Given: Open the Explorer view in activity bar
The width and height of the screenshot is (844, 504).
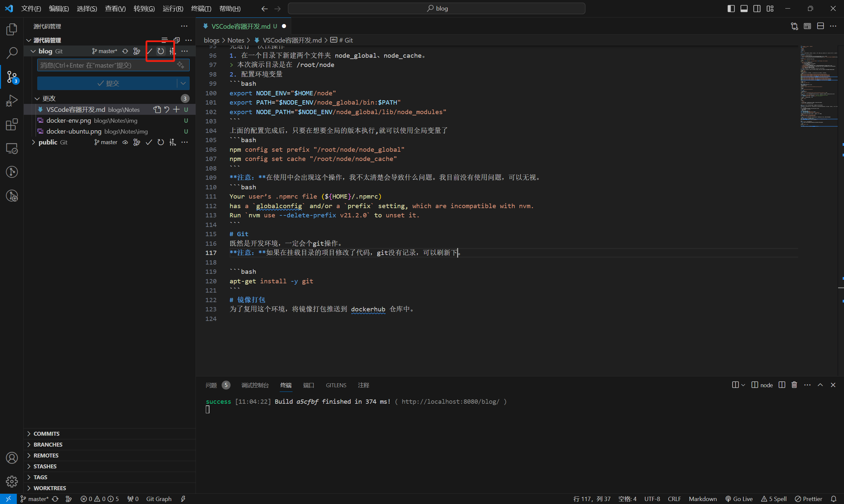Looking at the screenshot, I should pos(12,29).
